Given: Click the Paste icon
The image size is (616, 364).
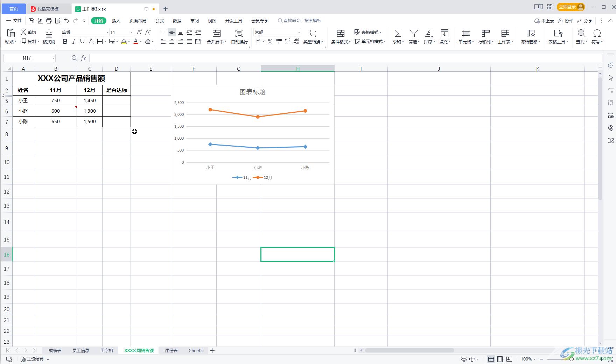Looking at the screenshot, I should point(11,33).
